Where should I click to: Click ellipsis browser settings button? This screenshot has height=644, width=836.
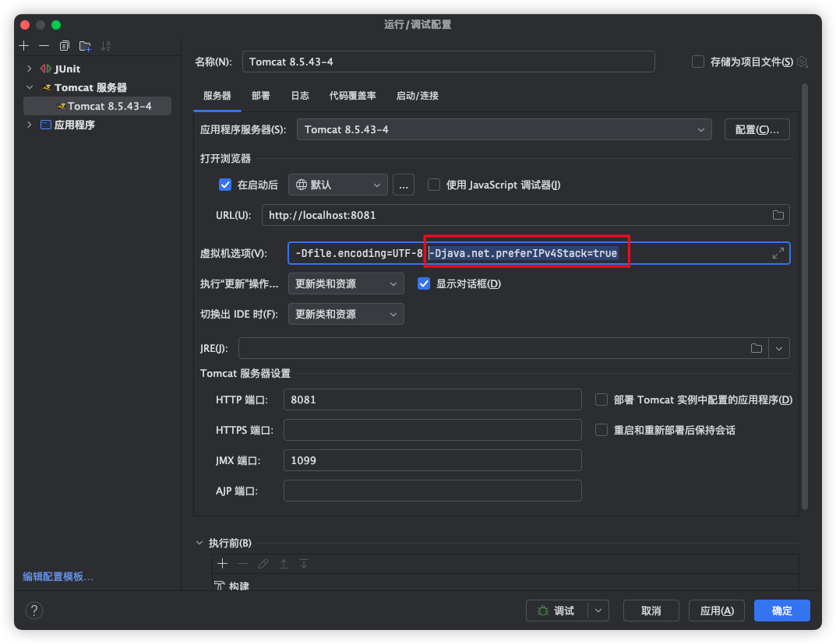coord(404,185)
